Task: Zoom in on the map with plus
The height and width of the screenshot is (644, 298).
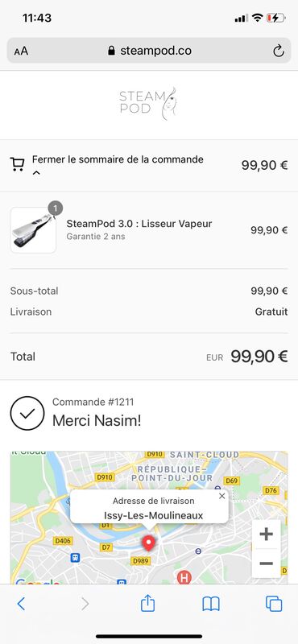Action: [267, 534]
